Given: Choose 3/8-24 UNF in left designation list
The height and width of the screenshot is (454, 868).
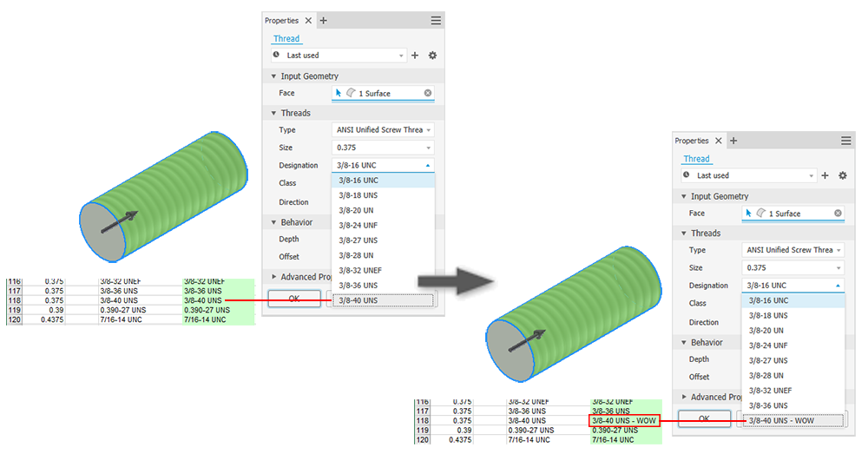Looking at the screenshot, I should tap(383, 226).
